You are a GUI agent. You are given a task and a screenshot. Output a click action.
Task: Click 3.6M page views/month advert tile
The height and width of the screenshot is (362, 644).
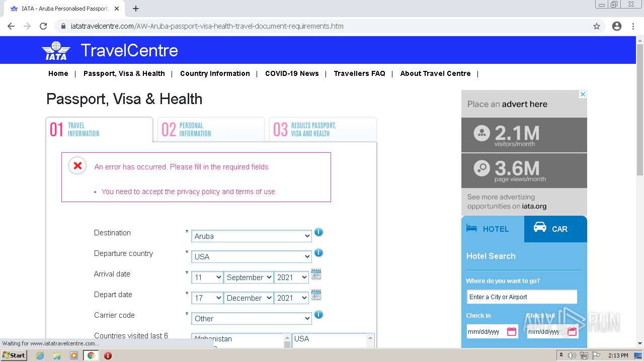tap(524, 170)
